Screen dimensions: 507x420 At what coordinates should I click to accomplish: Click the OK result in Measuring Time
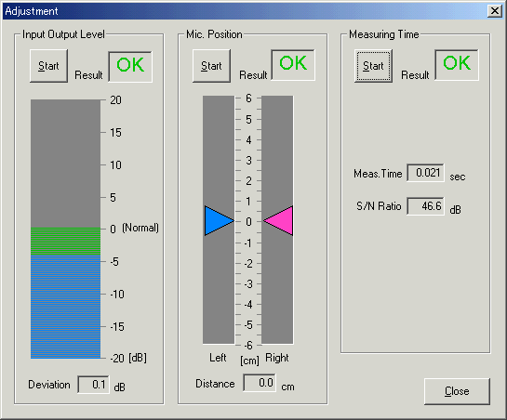coord(457,65)
